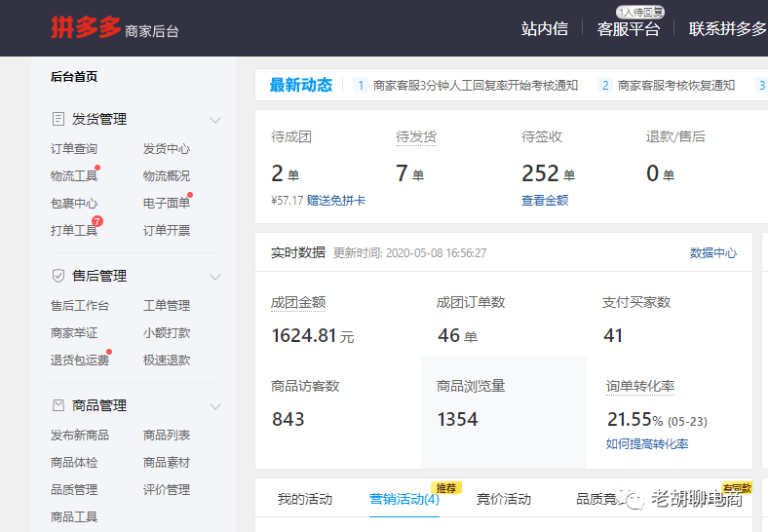
Task: Click the 1人待回复 notification badge
Action: pos(640,13)
